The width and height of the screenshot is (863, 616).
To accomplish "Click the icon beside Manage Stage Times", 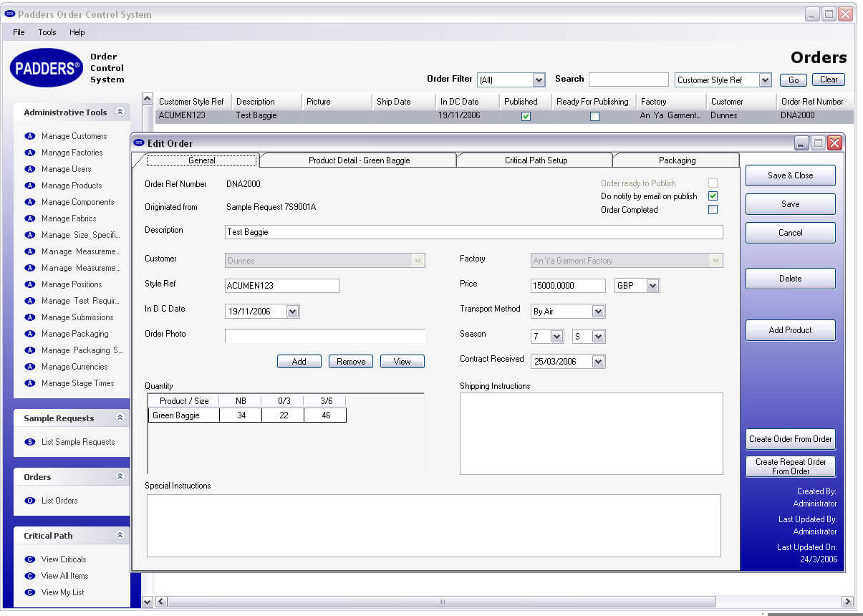I will [x=30, y=383].
